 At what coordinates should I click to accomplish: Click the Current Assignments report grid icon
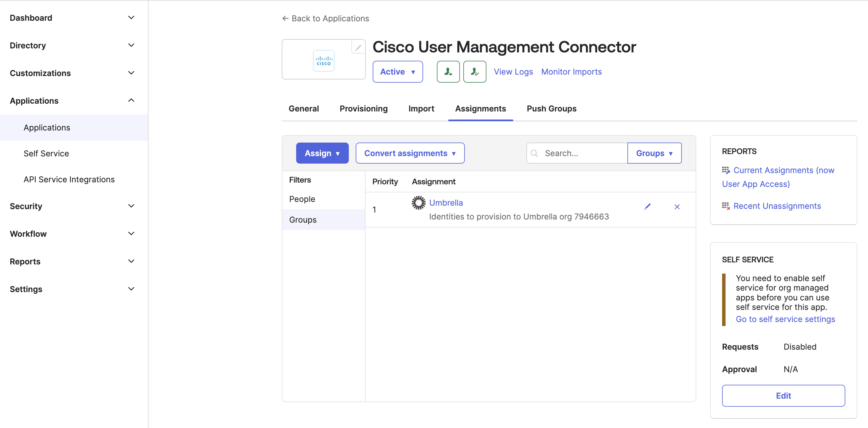(x=726, y=170)
